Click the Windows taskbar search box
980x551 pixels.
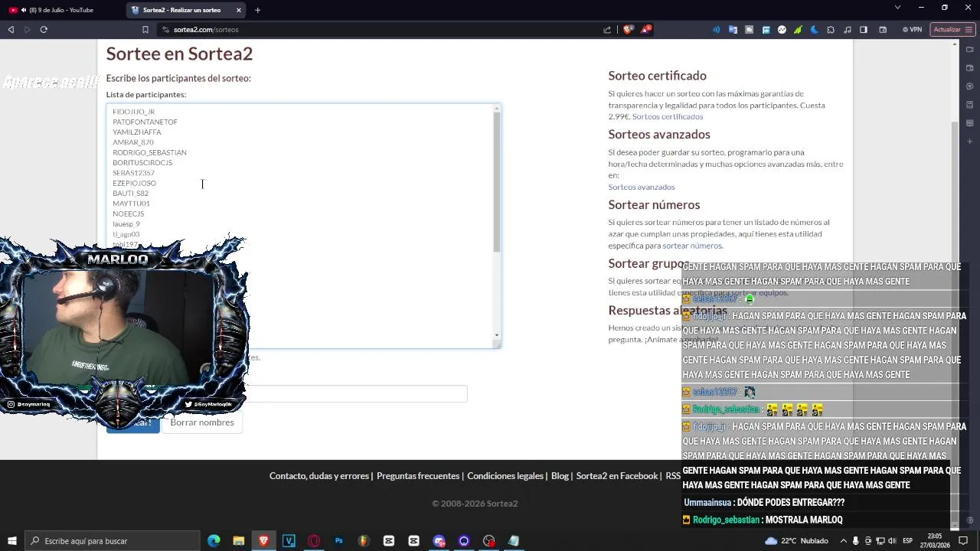click(x=112, y=541)
